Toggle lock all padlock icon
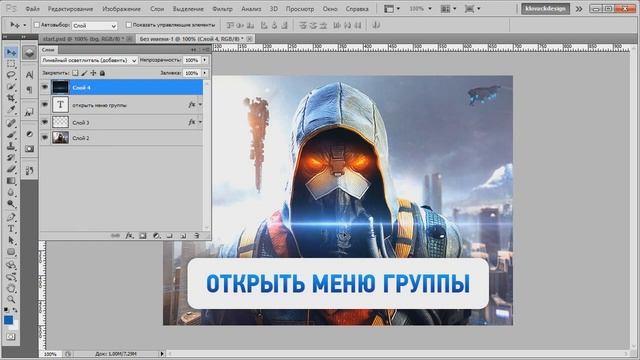 click(x=102, y=73)
